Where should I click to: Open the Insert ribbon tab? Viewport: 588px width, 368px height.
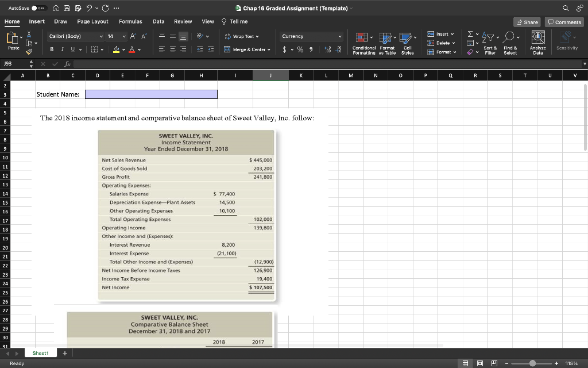click(37, 21)
